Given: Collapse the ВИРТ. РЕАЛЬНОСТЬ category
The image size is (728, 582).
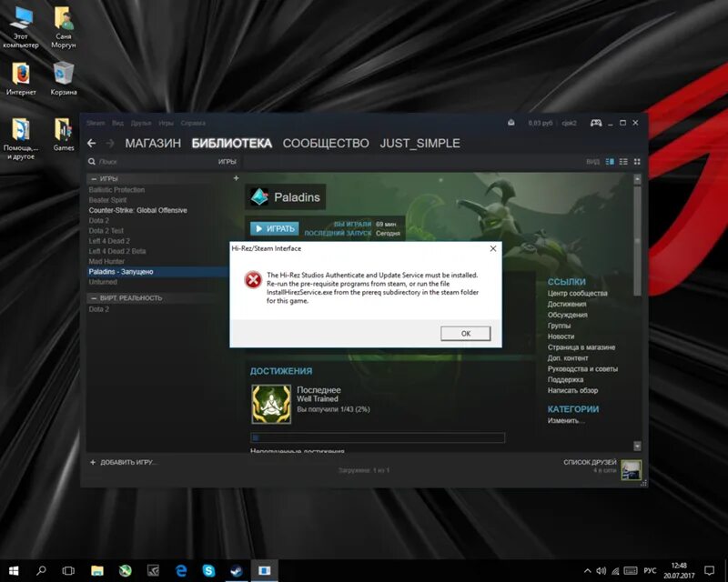Looking at the screenshot, I should coord(94,298).
